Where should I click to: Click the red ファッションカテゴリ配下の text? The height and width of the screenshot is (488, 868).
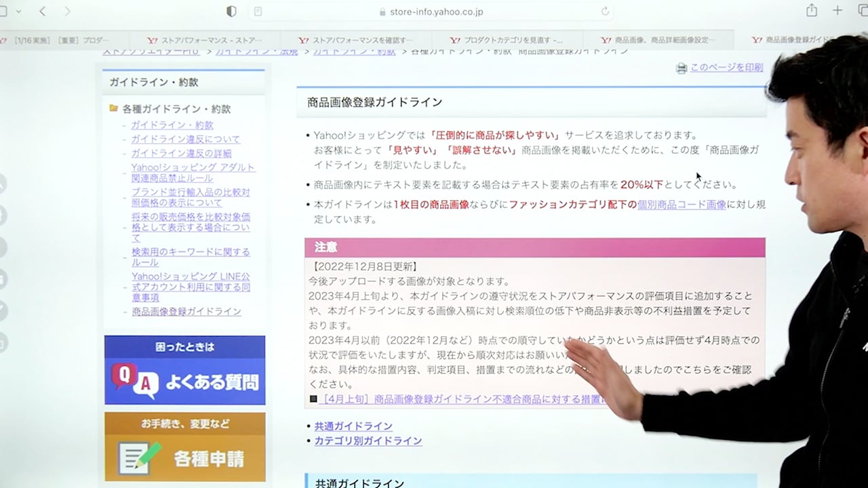[x=572, y=204]
